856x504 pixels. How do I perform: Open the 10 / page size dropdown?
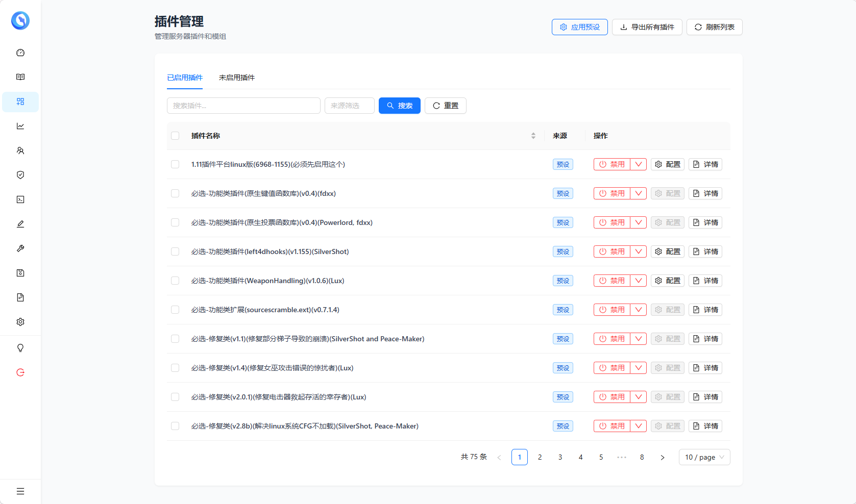click(x=704, y=457)
